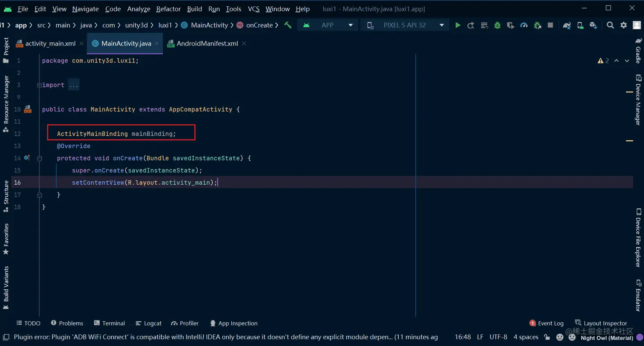Start debugging with the green bug icon
Image resolution: width=644 pixels, height=346 pixels.
[497, 26]
